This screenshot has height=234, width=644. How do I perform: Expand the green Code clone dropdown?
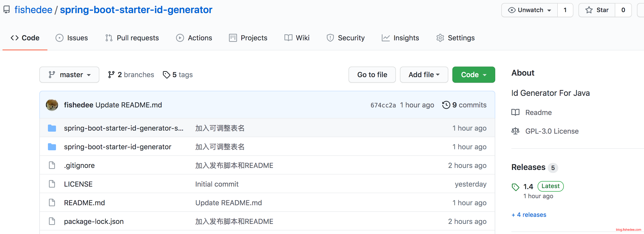tap(474, 75)
